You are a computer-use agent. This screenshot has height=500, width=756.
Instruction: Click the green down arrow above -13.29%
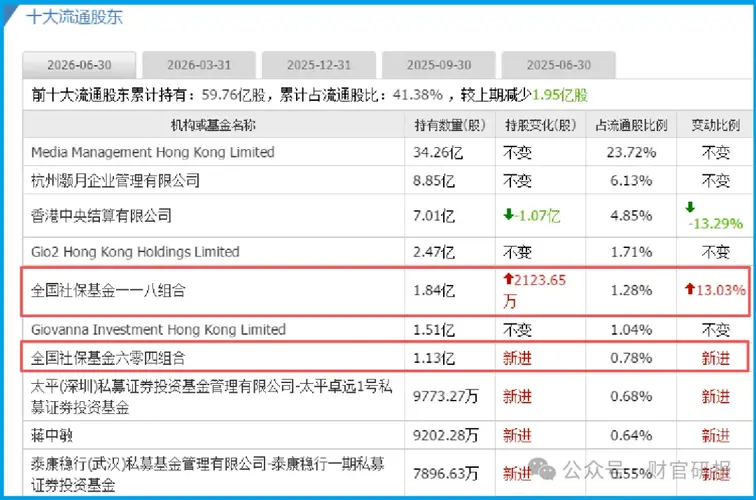point(690,207)
